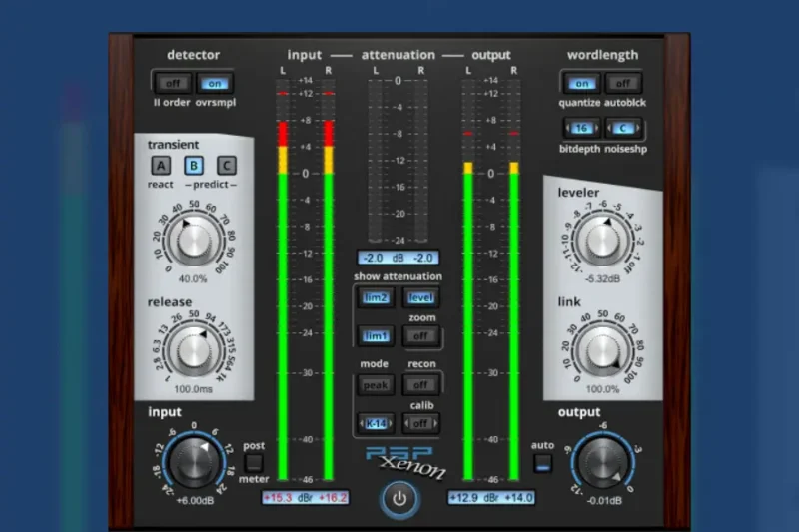
Task: Click the link knob
Action: [602, 351]
